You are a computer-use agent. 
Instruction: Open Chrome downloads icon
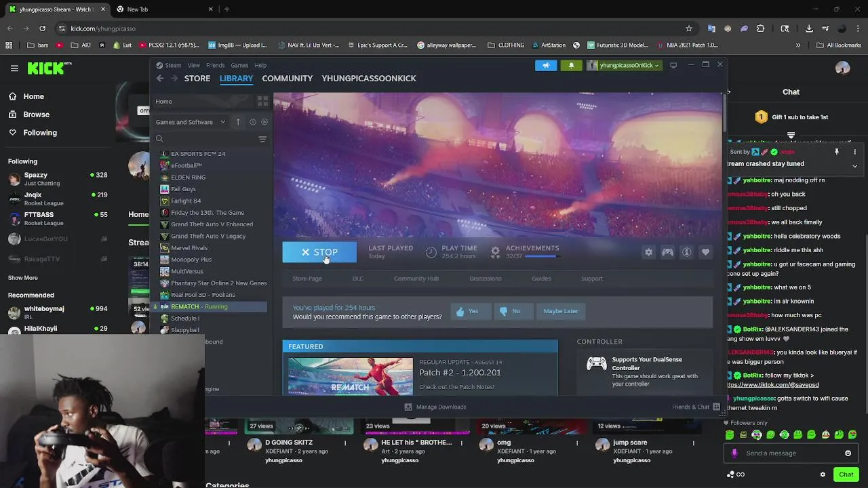(x=809, y=28)
